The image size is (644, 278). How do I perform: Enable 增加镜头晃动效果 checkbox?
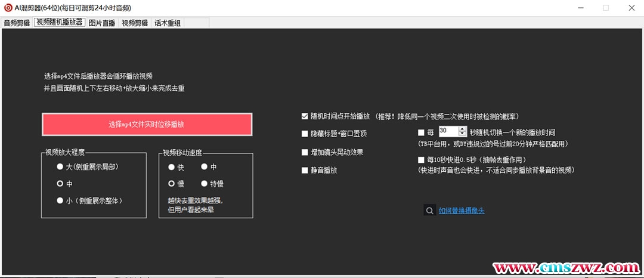tap(305, 153)
